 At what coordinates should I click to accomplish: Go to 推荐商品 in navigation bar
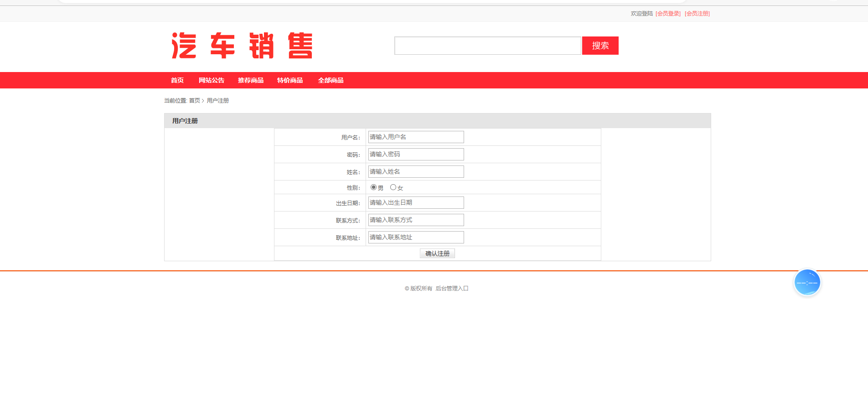(251, 80)
